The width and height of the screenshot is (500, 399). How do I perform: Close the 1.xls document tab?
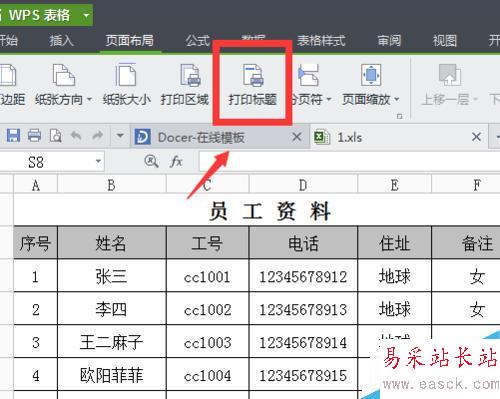point(477,136)
